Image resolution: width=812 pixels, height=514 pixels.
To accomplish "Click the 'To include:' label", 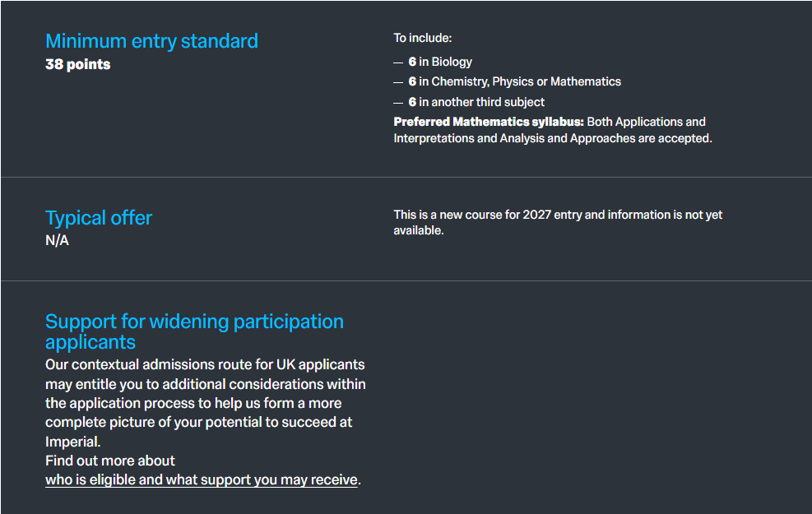I will [423, 38].
